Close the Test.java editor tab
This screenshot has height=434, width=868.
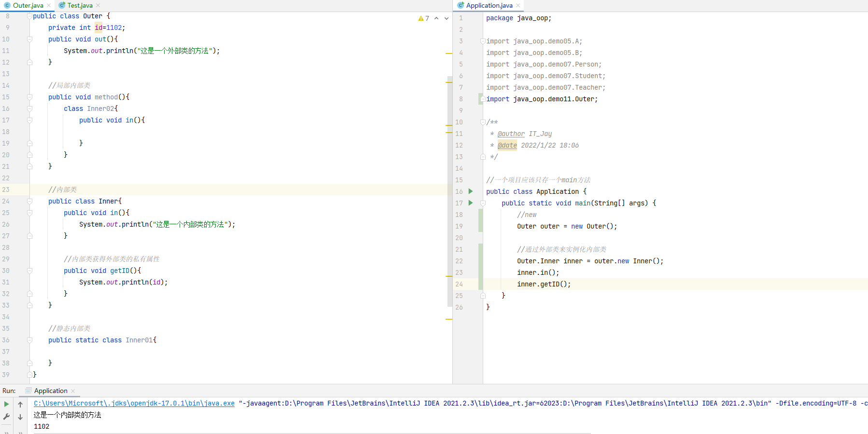tap(98, 6)
